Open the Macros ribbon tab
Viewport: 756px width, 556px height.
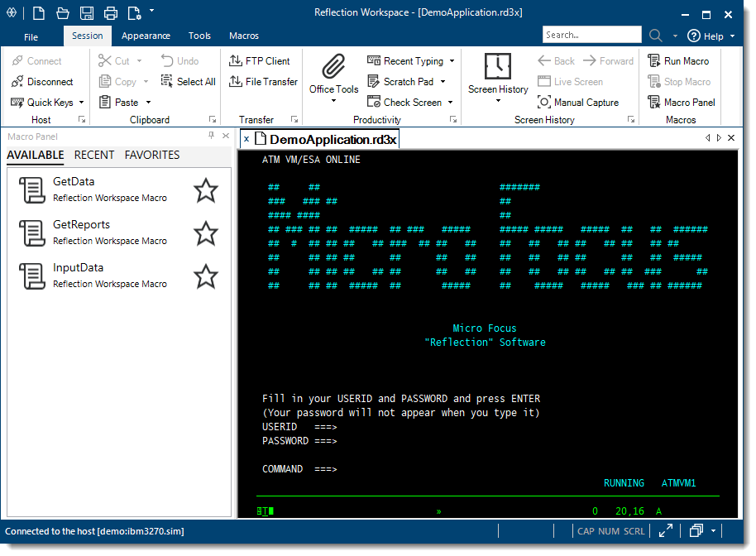[x=244, y=36]
